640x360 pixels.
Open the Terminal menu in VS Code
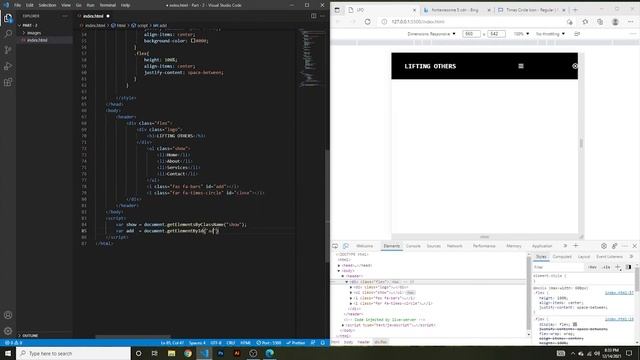(107, 5)
